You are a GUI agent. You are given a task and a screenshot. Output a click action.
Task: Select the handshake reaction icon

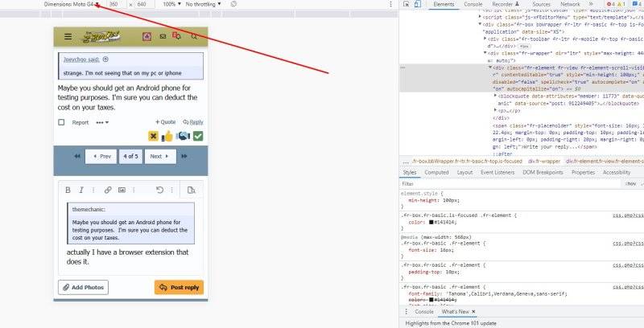[x=183, y=136]
